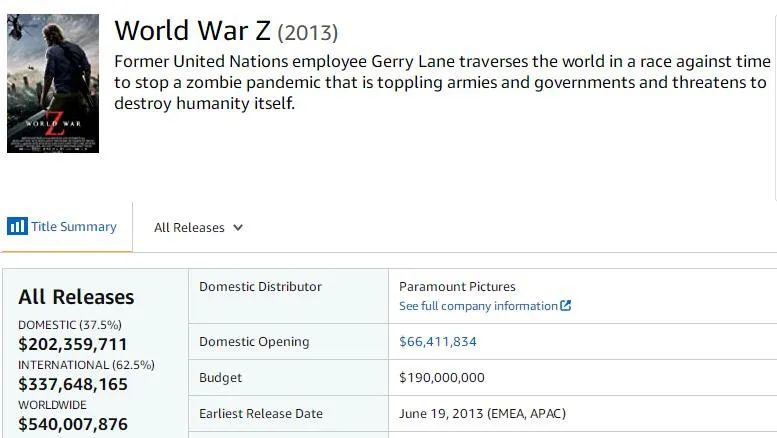Click the World War Z title heading

[193, 31]
